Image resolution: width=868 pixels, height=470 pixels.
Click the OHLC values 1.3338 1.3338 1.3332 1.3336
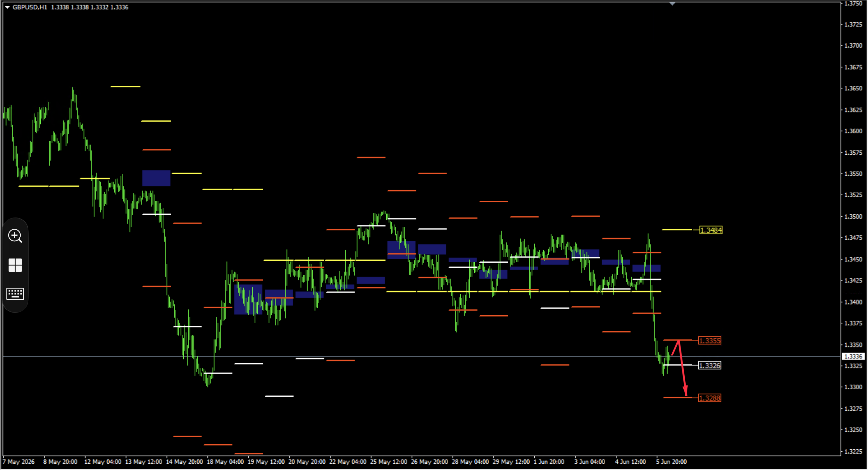pos(90,7)
